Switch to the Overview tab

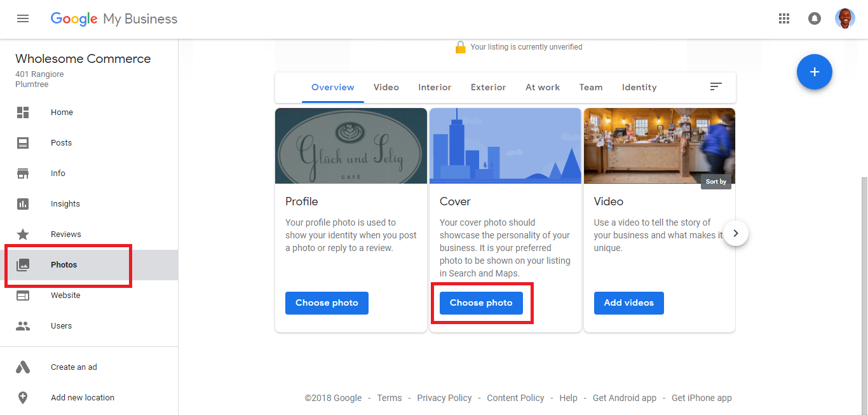(x=333, y=87)
